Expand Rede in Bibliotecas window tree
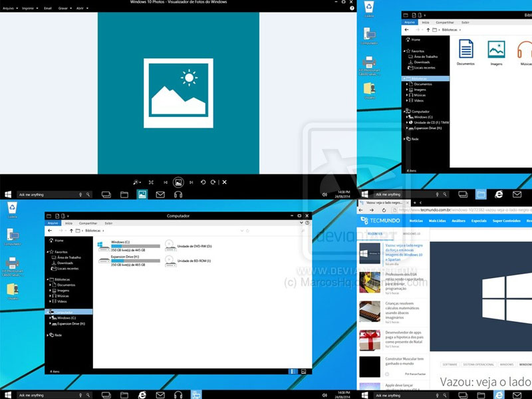The image size is (532, 399). pos(404,139)
